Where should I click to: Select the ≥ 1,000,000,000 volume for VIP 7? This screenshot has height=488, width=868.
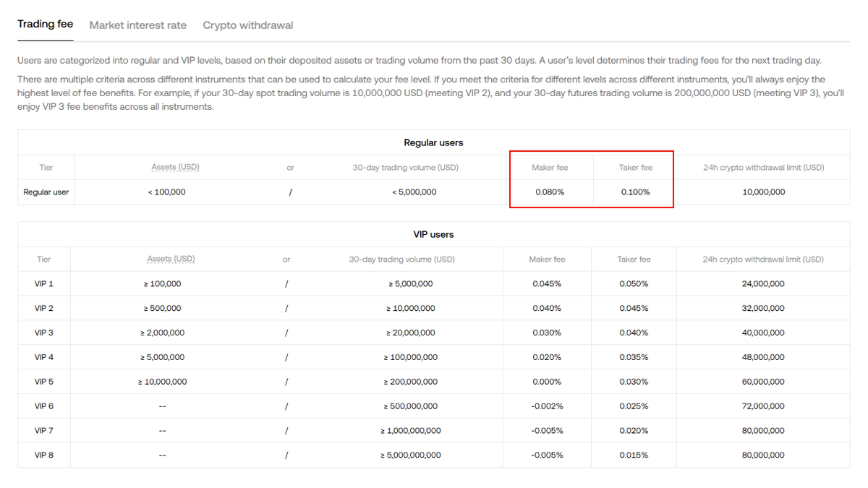coord(410,431)
